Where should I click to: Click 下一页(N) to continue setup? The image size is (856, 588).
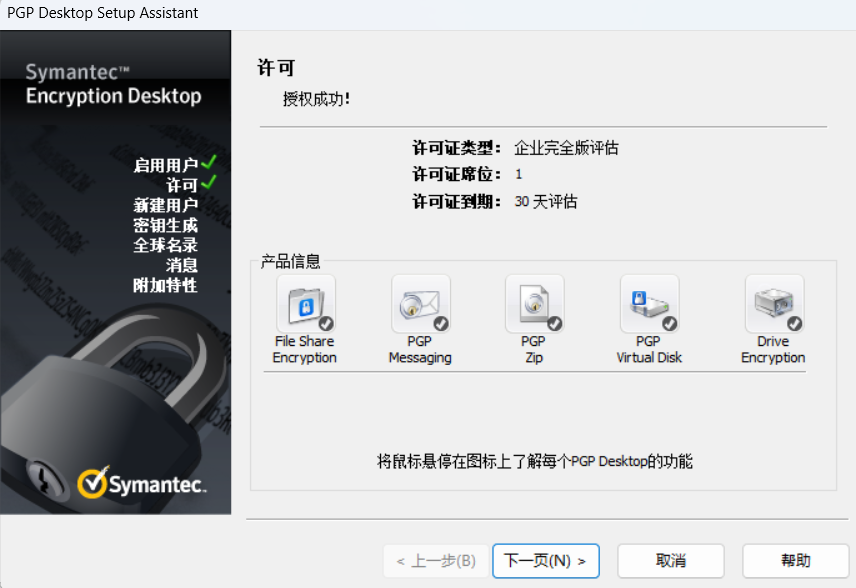545,561
